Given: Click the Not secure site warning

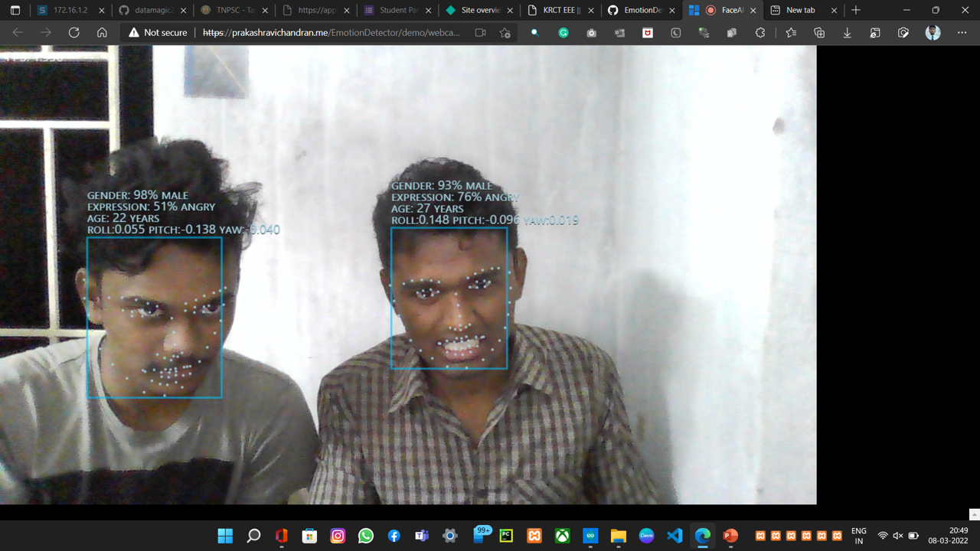Looking at the screenshot, I should point(158,33).
